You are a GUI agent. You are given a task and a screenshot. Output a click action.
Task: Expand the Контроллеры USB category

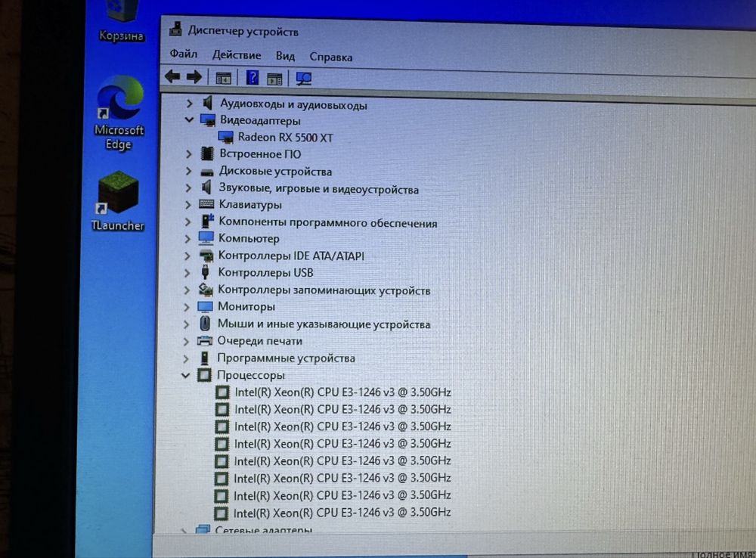187,273
